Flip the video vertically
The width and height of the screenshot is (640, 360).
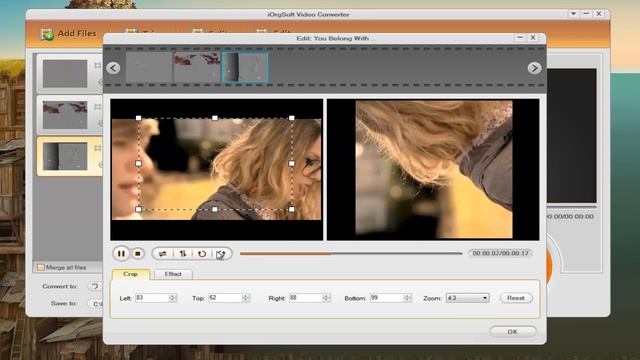click(182, 253)
